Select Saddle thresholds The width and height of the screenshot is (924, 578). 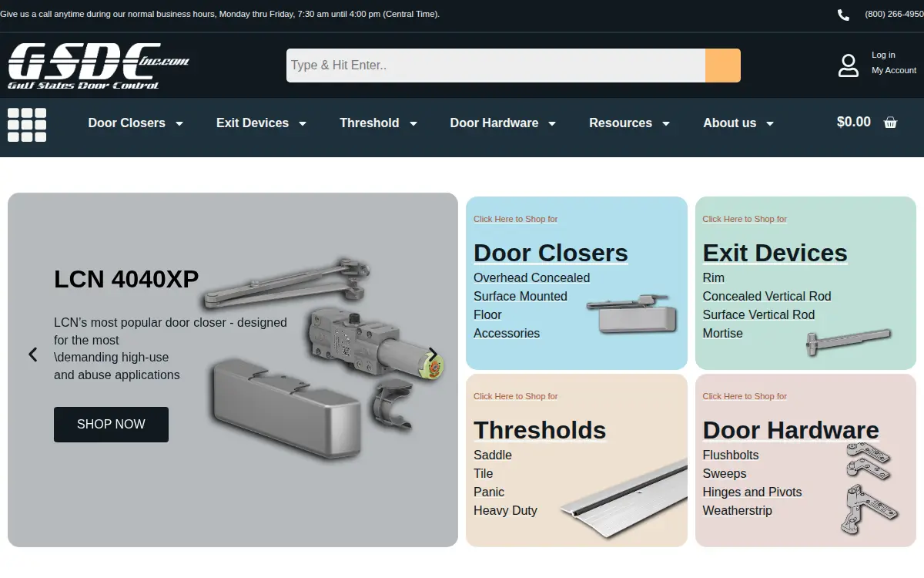[x=493, y=455]
